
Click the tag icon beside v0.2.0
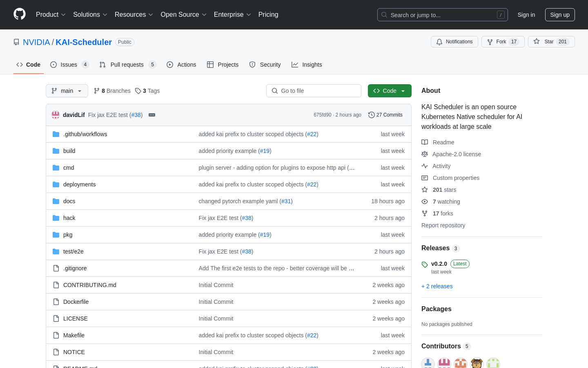[425, 265]
